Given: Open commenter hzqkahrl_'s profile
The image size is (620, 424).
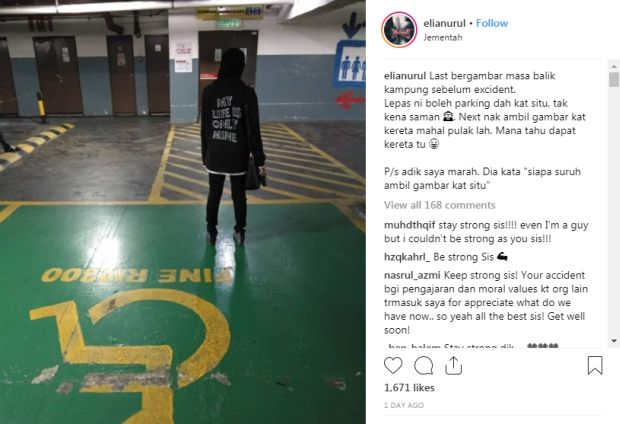Looking at the screenshot, I should click(407, 257).
